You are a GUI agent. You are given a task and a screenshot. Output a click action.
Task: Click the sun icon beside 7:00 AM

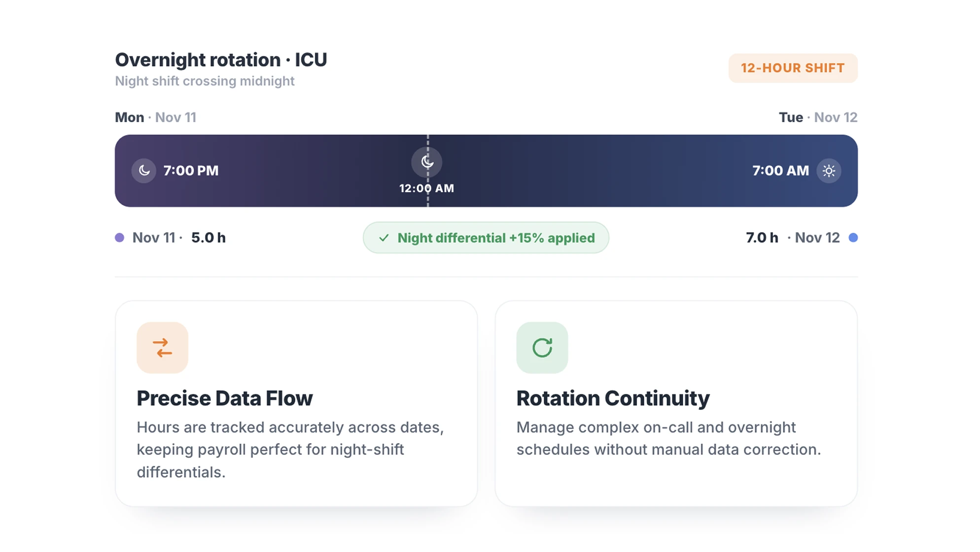click(829, 171)
